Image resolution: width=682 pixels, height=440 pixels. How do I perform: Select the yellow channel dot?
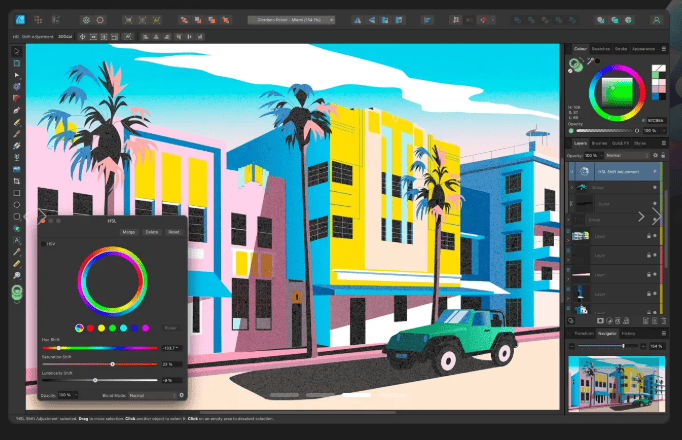click(101, 328)
